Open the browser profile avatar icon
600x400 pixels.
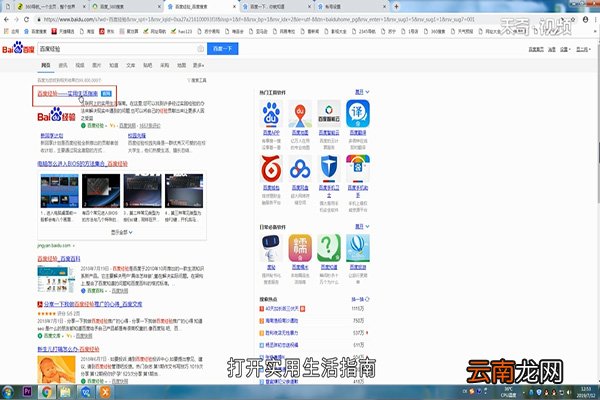click(585, 19)
